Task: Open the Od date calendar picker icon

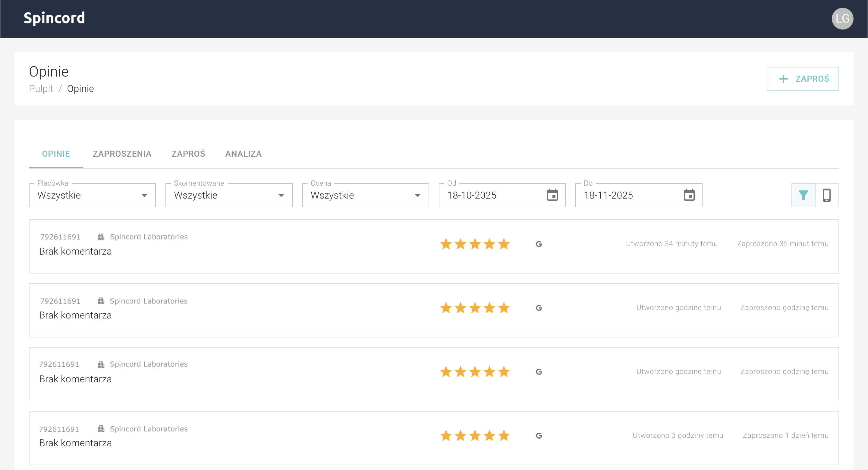Action: [x=552, y=195]
